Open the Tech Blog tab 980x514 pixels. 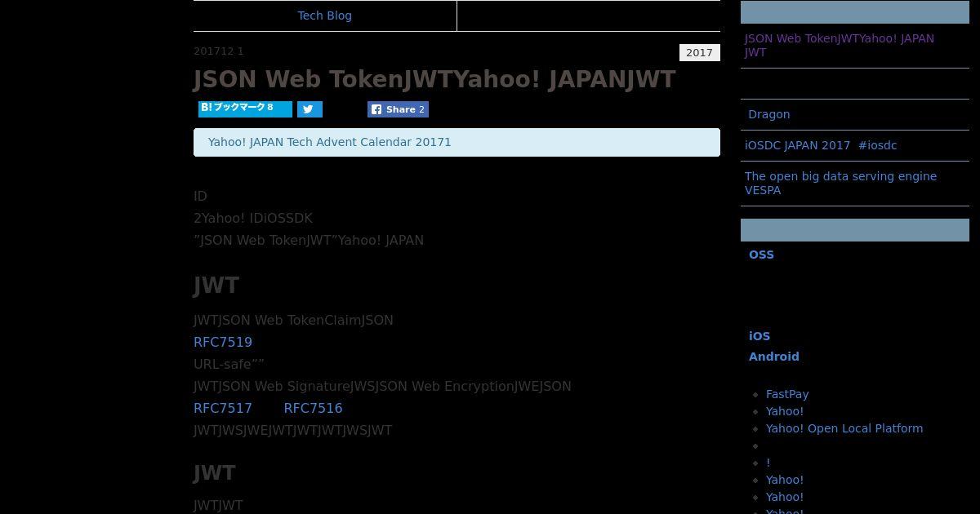(324, 16)
